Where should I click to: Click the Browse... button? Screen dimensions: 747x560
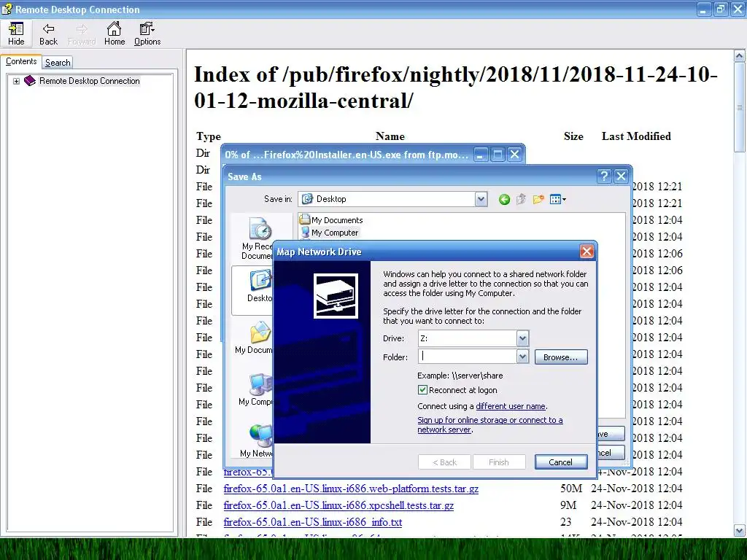(x=561, y=357)
